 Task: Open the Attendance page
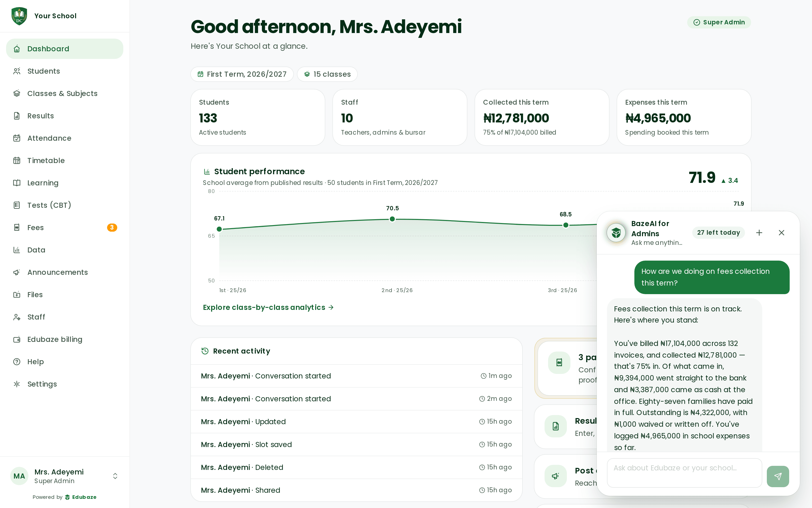64,138
